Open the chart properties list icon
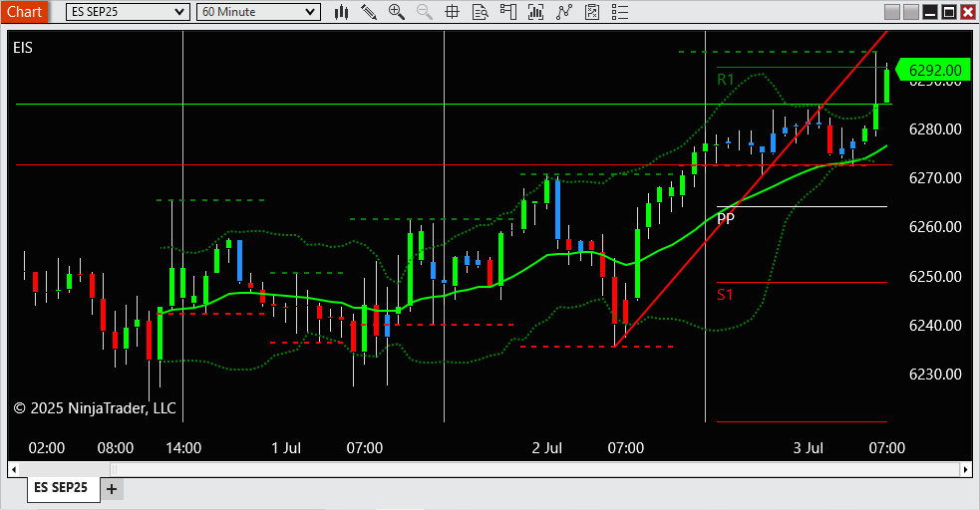 point(620,12)
